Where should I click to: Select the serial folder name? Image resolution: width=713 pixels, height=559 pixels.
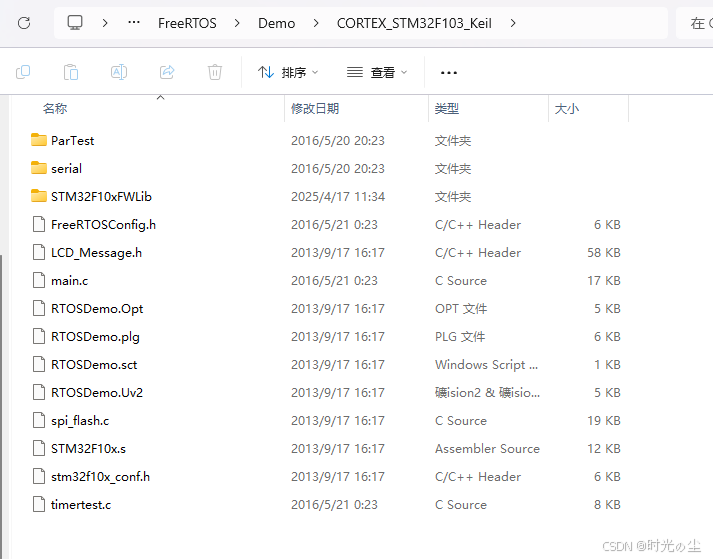click(66, 169)
